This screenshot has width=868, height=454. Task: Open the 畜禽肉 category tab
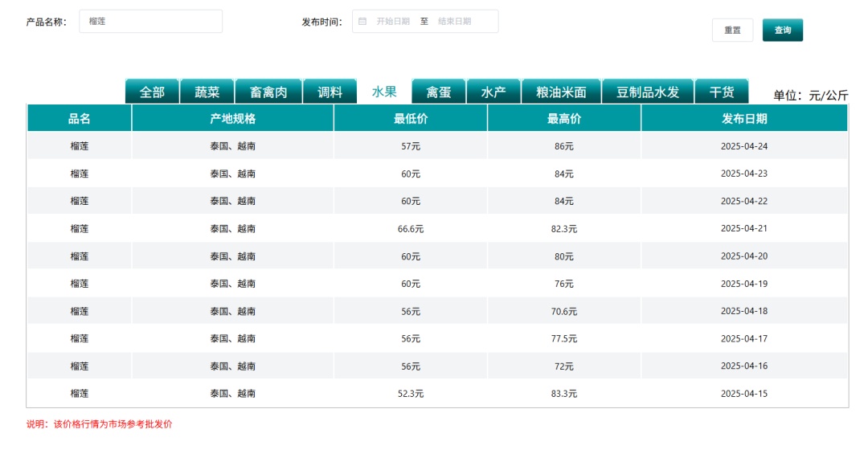268,92
